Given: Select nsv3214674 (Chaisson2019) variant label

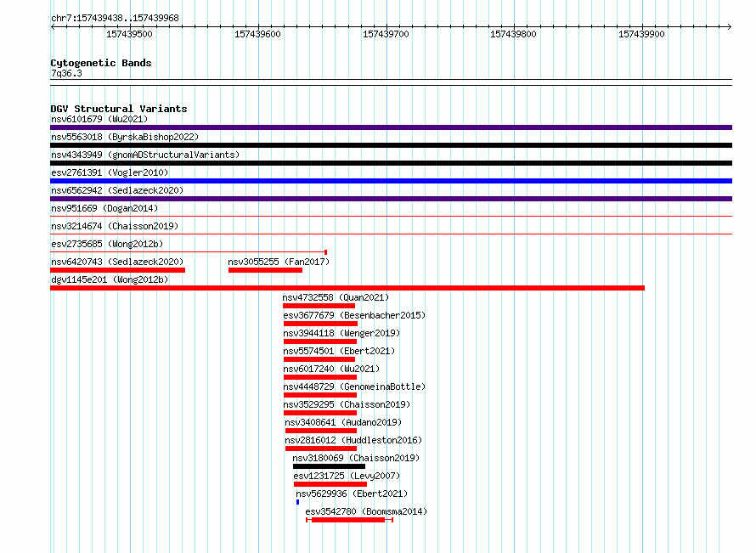Looking at the screenshot, I should 115,226.
